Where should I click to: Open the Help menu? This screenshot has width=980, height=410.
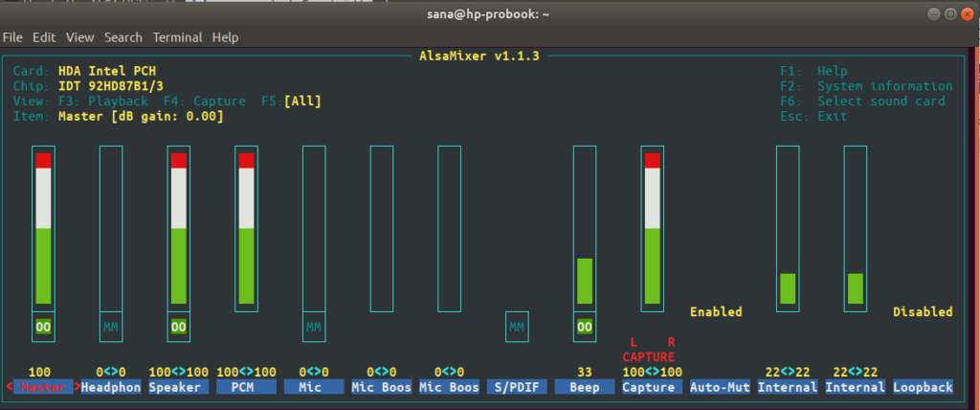[x=225, y=37]
